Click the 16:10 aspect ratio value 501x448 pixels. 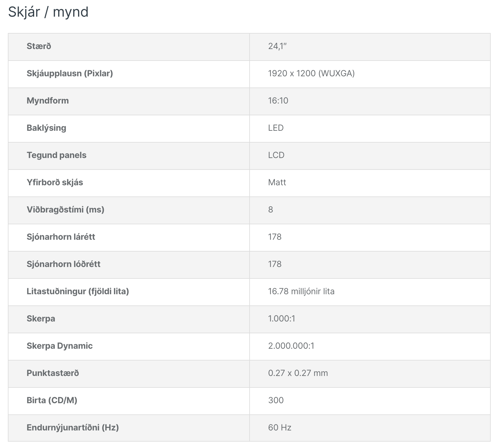278,101
